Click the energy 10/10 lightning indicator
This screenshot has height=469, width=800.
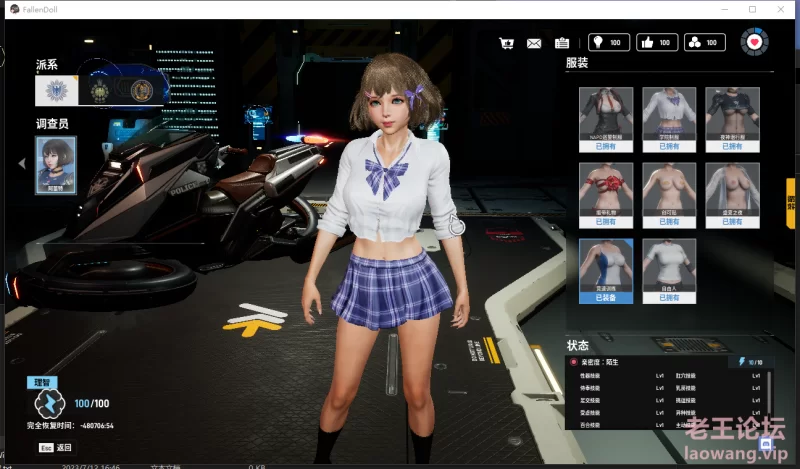751,362
